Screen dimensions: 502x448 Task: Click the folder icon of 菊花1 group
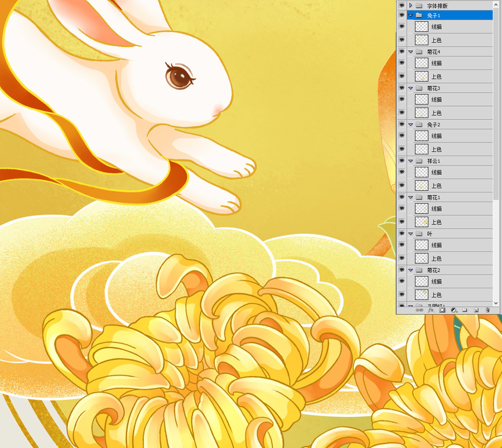coord(419,197)
